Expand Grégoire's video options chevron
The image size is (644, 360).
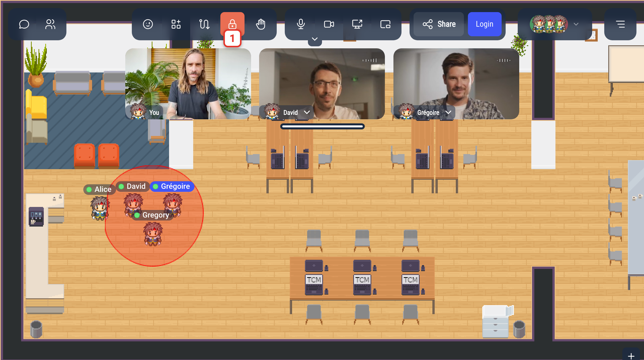[448, 112]
